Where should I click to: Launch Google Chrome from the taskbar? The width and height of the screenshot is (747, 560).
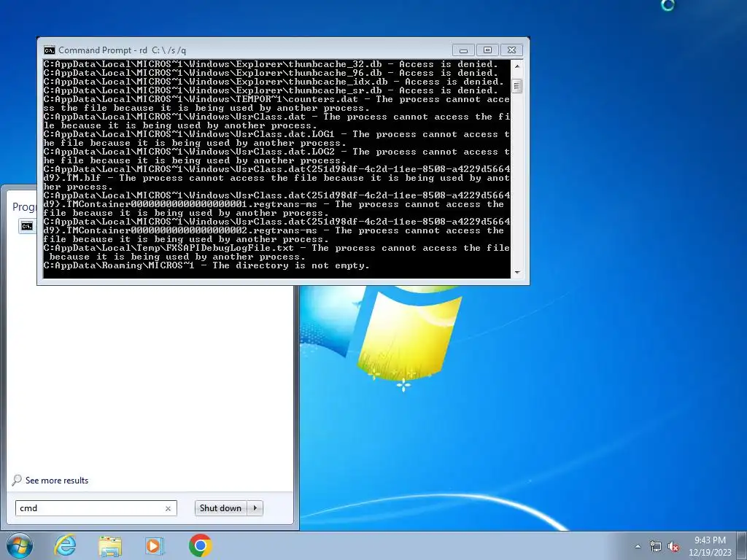point(200,545)
